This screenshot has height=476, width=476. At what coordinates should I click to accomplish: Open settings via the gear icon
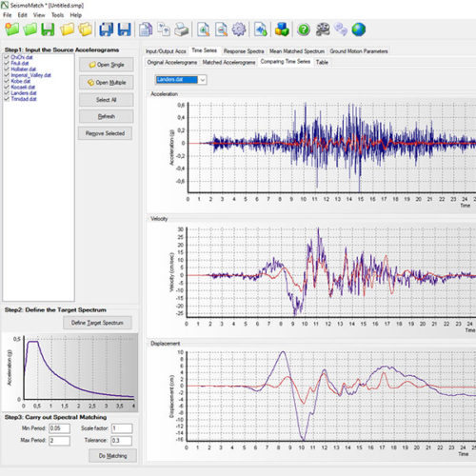(239, 30)
